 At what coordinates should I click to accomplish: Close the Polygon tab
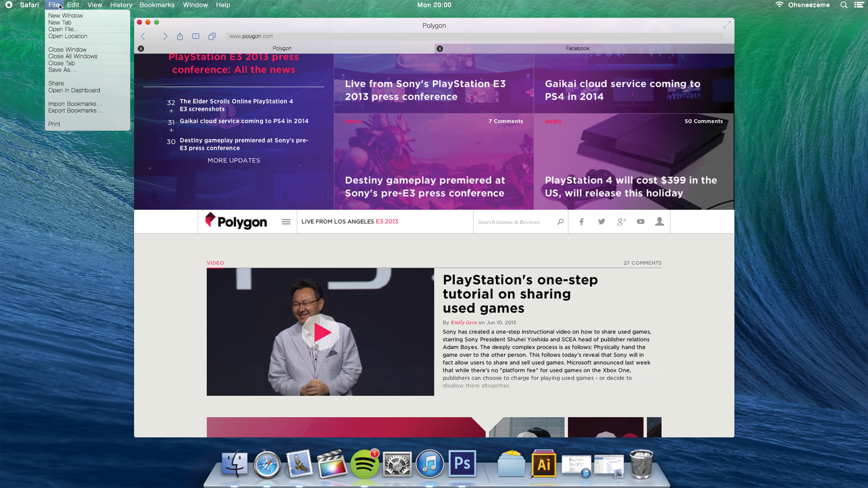pos(141,48)
